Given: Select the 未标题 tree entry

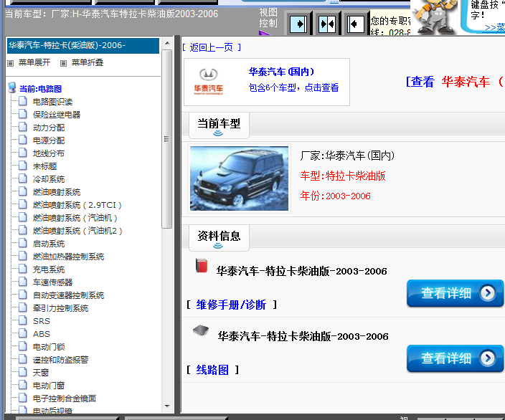Looking at the screenshot, I should click(x=44, y=166).
